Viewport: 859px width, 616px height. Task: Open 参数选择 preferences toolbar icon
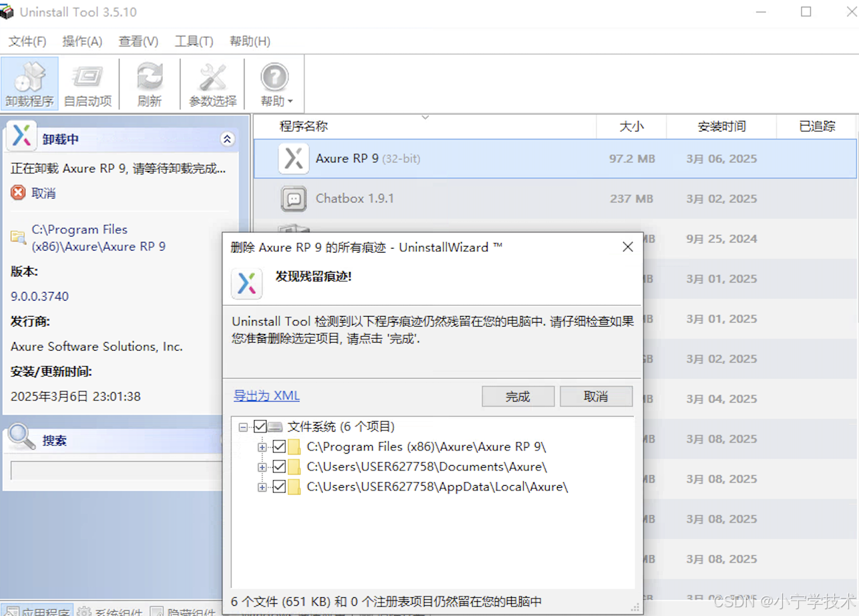(212, 77)
